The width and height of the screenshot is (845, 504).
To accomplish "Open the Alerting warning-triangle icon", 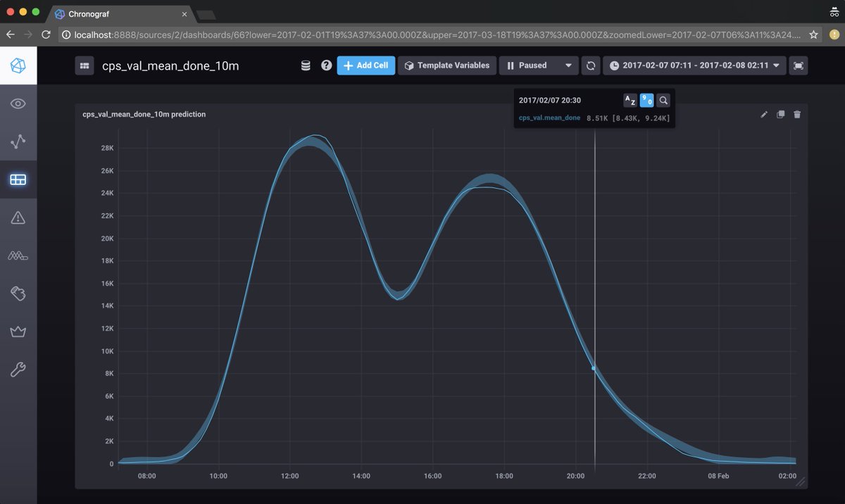I will tap(18, 218).
